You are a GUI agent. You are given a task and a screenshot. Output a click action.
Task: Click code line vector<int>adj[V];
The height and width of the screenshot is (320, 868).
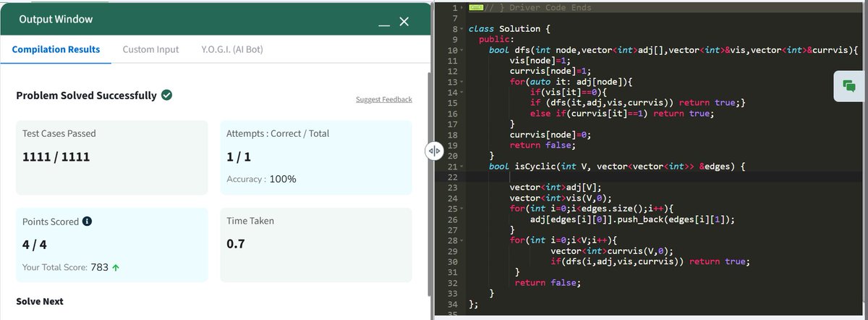coord(556,187)
